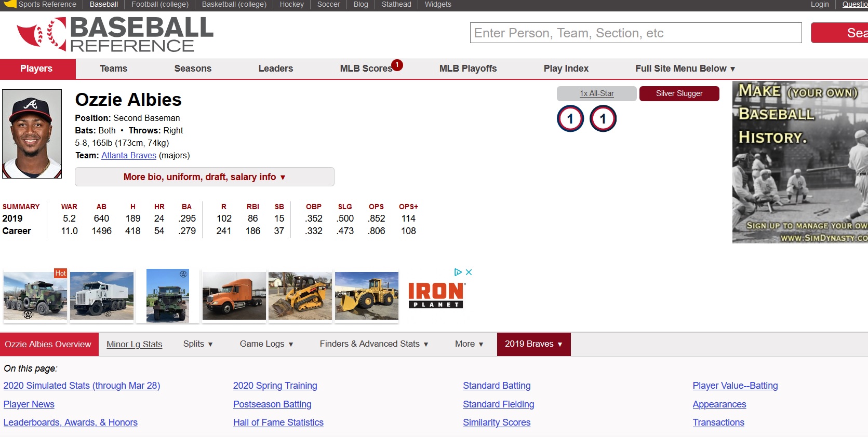
Task: Focus the Enter Person, Team, Section search field
Action: (636, 33)
